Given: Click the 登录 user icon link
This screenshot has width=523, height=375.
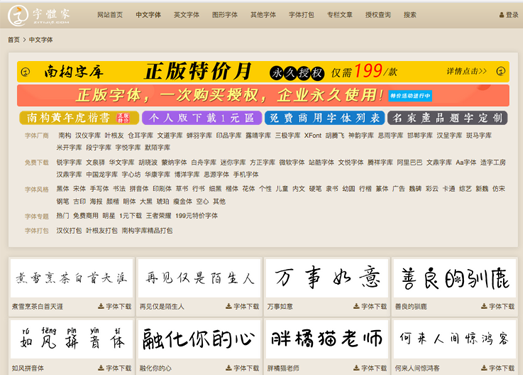Looking at the screenshot, I should coord(509,15).
